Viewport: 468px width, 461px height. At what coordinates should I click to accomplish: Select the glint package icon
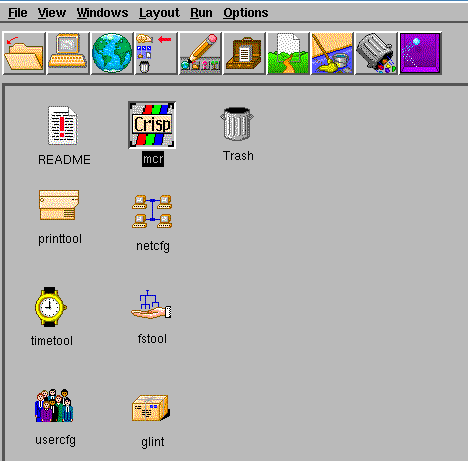(x=151, y=408)
